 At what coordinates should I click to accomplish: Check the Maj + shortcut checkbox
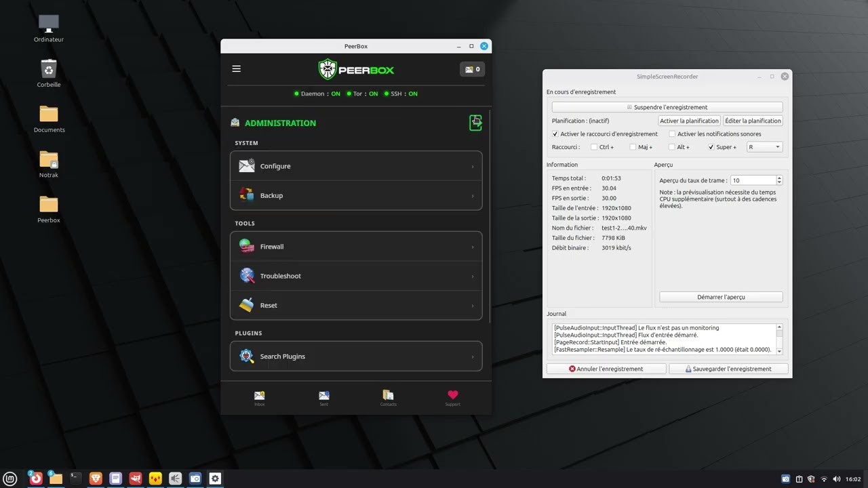(x=633, y=147)
